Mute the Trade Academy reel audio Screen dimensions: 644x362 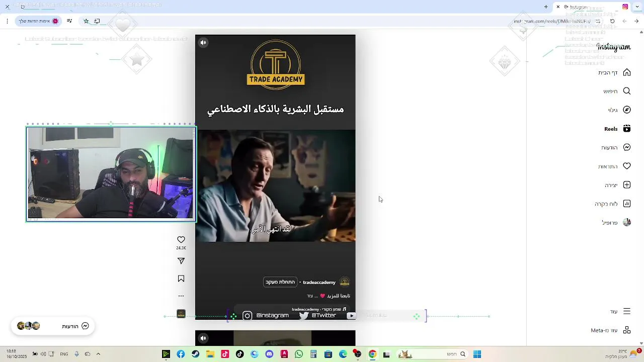(203, 43)
